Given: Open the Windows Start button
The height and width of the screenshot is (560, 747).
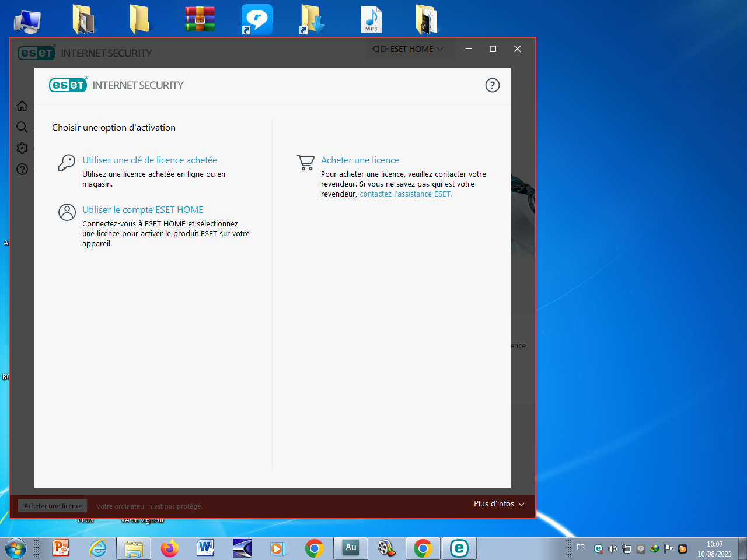Looking at the screenshot, I should tap(16, 549).
